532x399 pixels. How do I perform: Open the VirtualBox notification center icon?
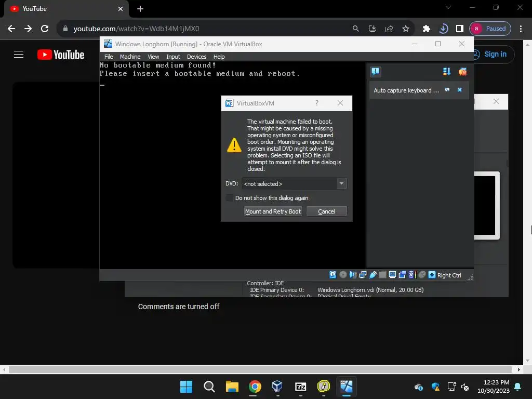coord(375,72)
